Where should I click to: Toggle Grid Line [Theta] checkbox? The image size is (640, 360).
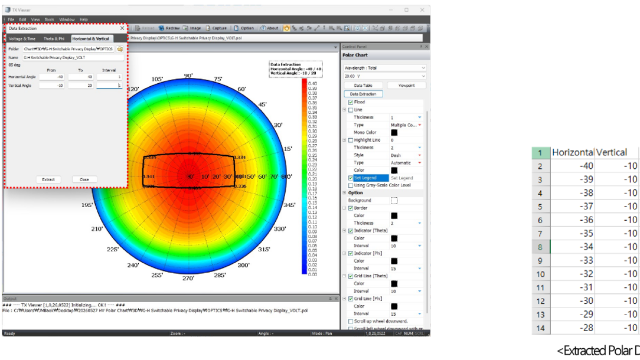tap(351, 276)
